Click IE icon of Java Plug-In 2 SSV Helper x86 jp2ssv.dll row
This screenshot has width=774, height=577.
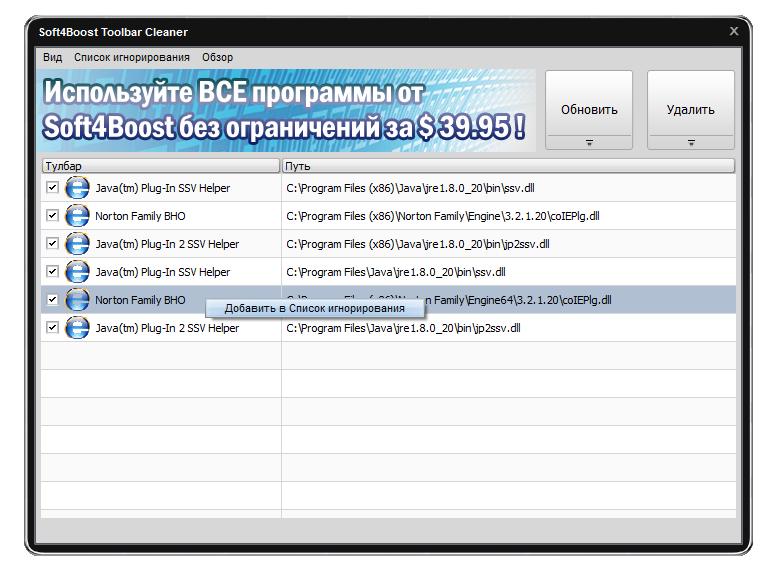77,244
